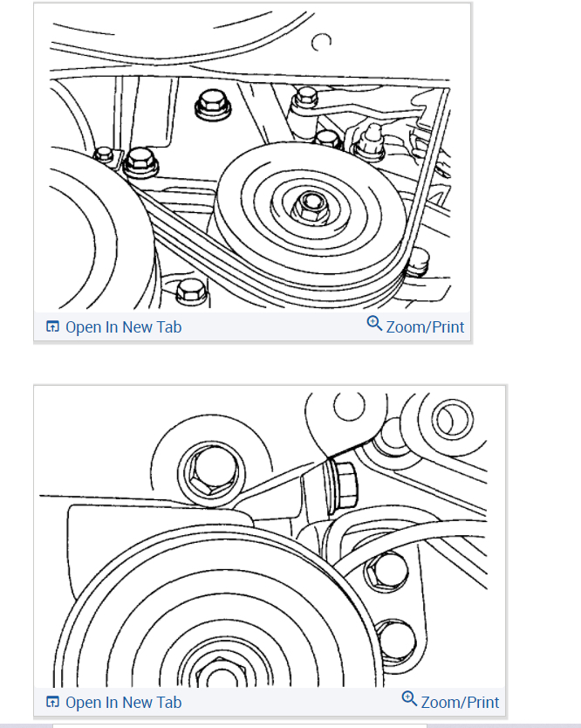581x728 pixels.
Task: Click the magnifier icon under the top diagram
Action: coord(374,323)
